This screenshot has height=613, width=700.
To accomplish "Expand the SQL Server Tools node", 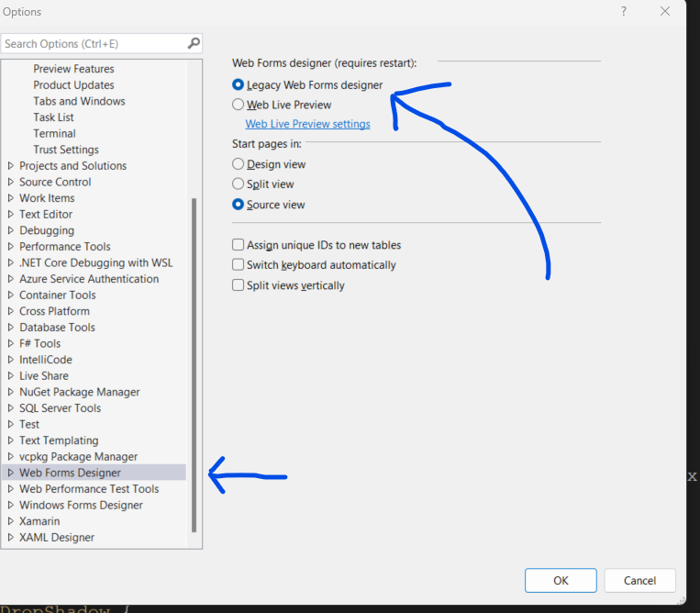I will point(11,408).
